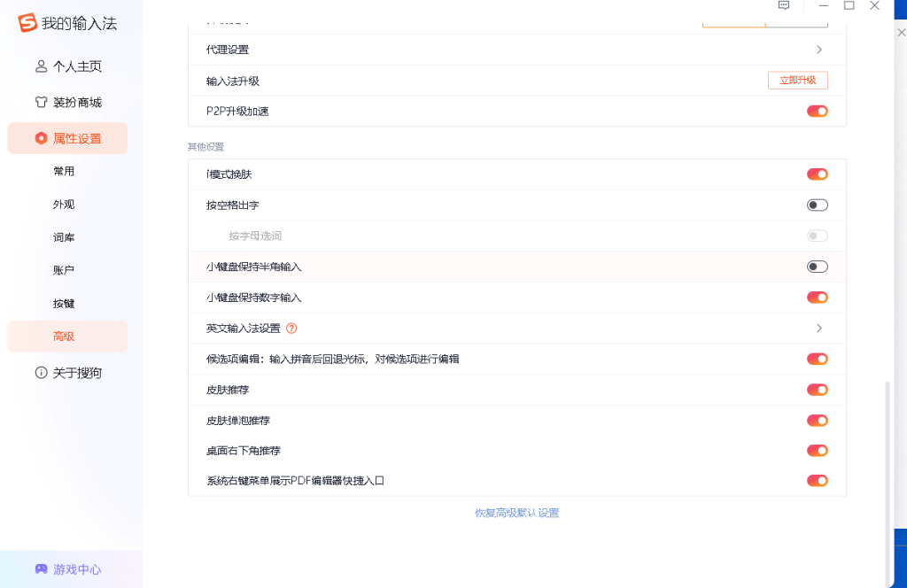907x588 pixels.
Task: Click the help icon beside 英文输入法设置
Action: point(291,328)
